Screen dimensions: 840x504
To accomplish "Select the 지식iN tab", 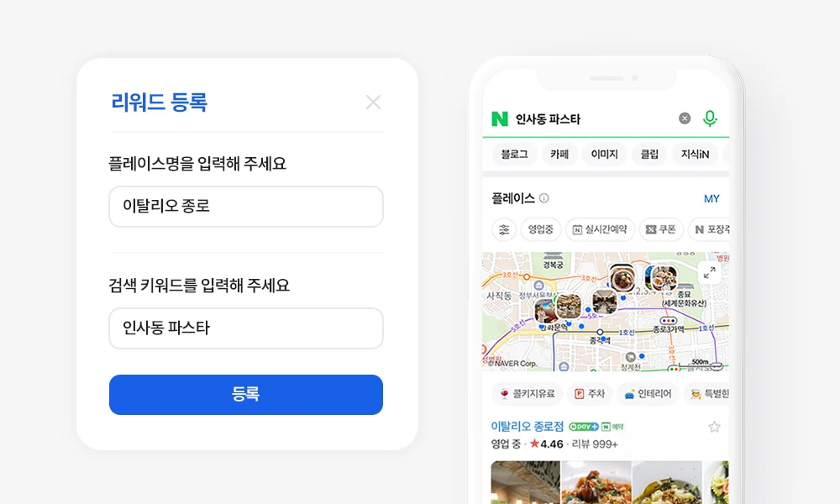I will (695, 155).
